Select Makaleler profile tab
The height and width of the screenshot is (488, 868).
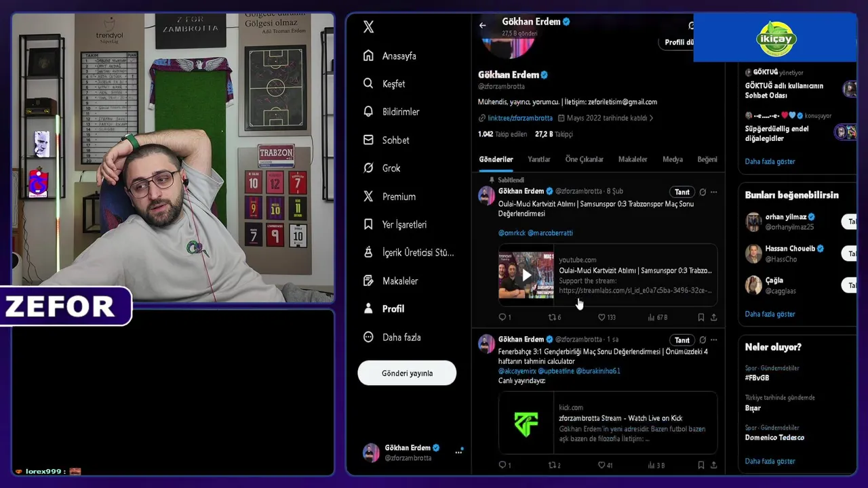point(633,159)
